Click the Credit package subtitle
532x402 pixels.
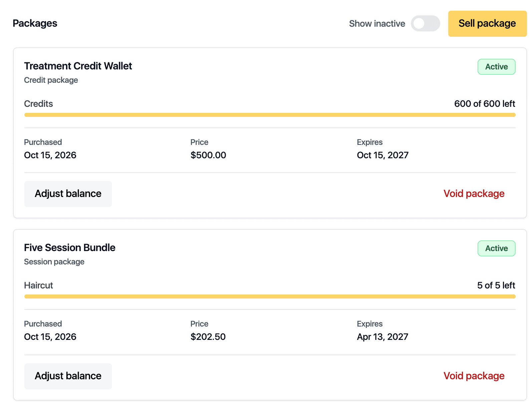(51, 80)
